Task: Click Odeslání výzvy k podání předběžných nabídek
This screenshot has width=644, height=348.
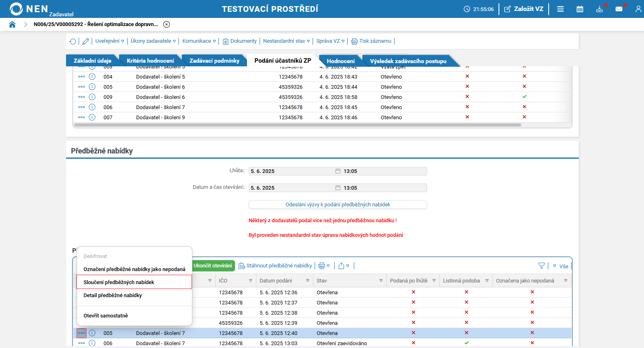Action: tap(338, 205)
